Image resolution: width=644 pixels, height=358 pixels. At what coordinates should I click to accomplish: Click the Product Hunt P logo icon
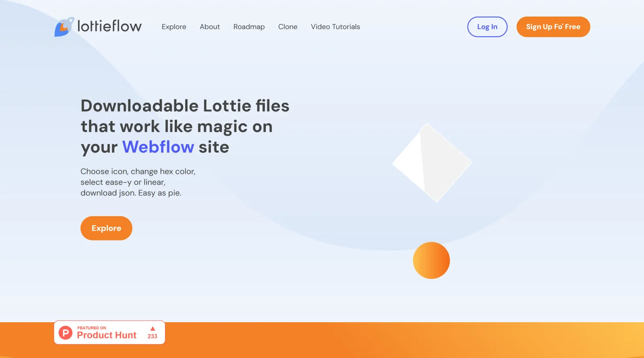click(66, 333)
